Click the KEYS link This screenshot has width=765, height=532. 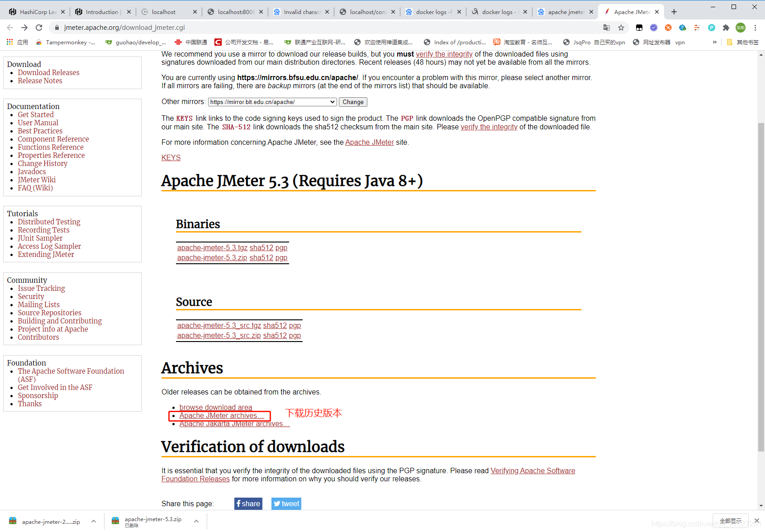171,157
